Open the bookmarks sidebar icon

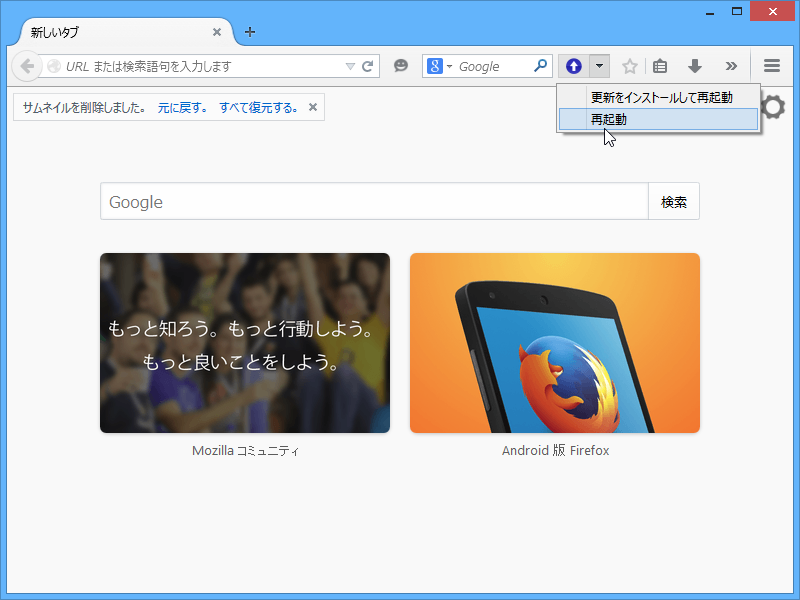660,65
